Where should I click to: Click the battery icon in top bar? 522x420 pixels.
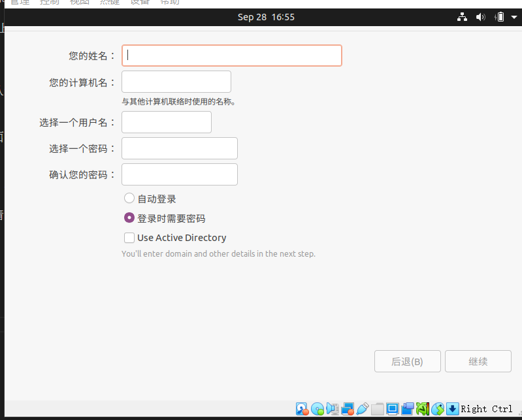(499, 17)
